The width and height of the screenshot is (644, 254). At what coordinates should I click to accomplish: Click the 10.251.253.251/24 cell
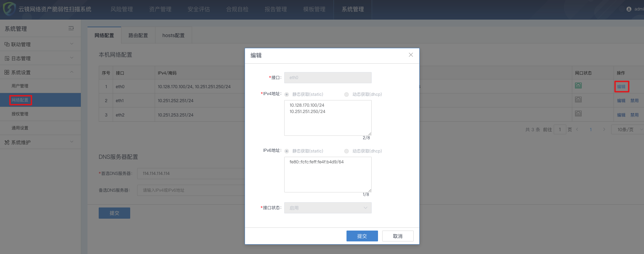(x=175, y=115)
